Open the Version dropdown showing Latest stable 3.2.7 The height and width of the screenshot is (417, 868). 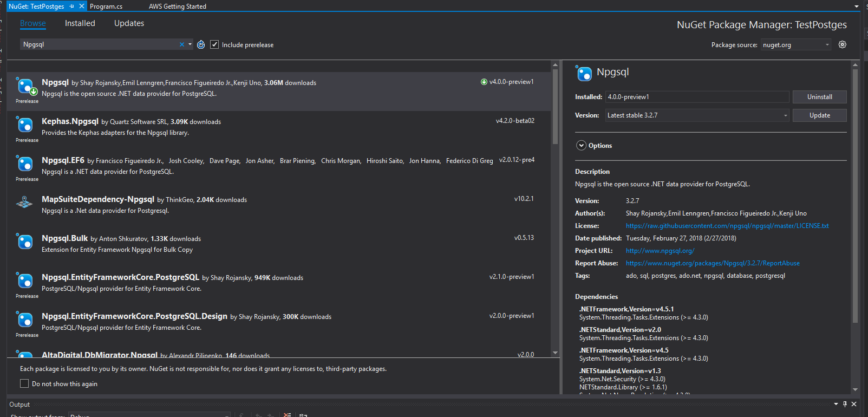[x=697, y=115]
